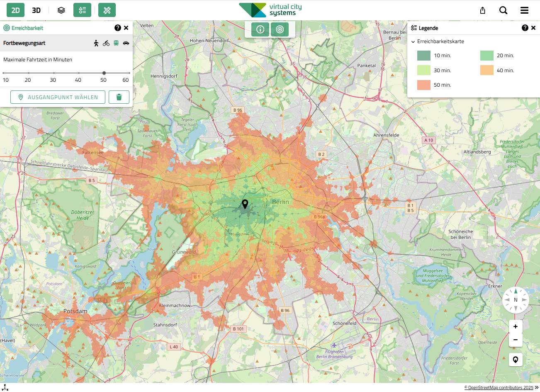Click the share icon in the top bar

[482, 10]
